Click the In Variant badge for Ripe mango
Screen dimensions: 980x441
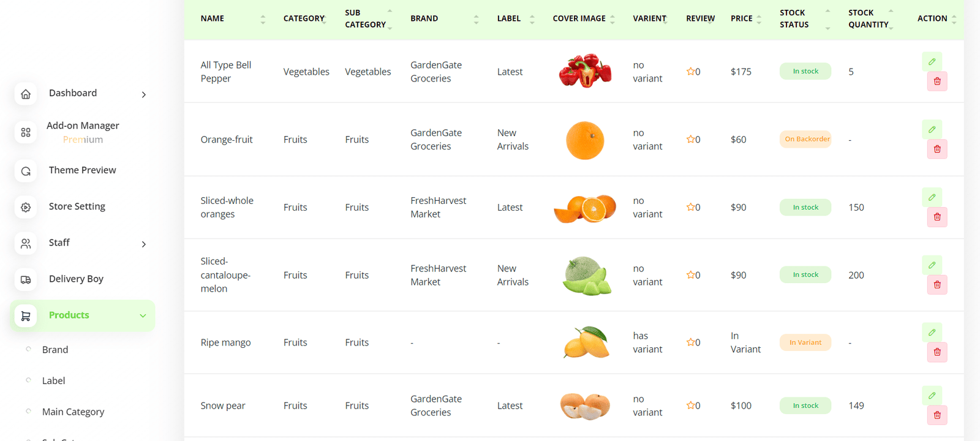(x=805, y=342)
